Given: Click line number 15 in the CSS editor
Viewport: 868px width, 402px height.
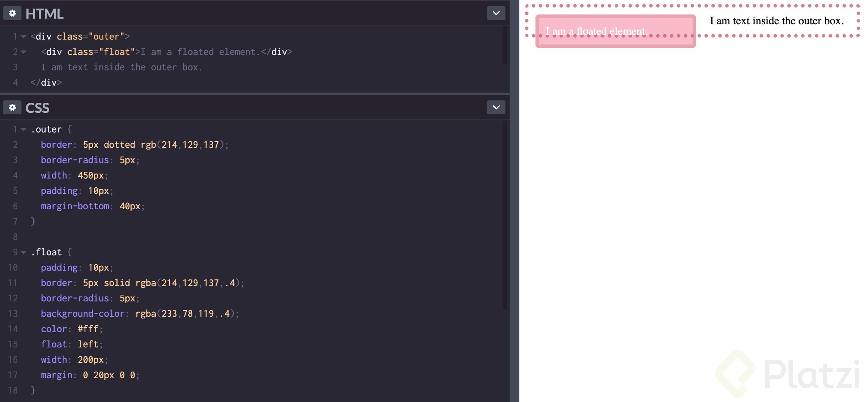Looking at the screenshot, I should (x=13, y=344).
